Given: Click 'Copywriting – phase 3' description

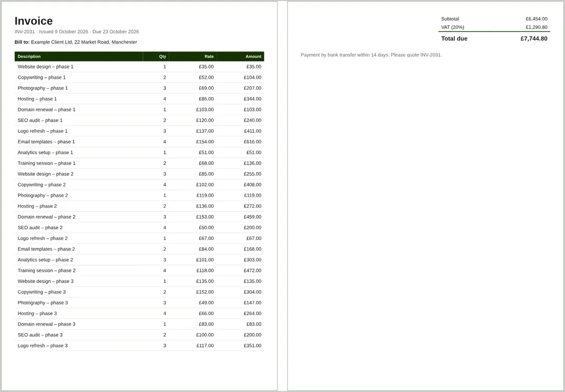Looking at the screenshot, I should [42, 292].
